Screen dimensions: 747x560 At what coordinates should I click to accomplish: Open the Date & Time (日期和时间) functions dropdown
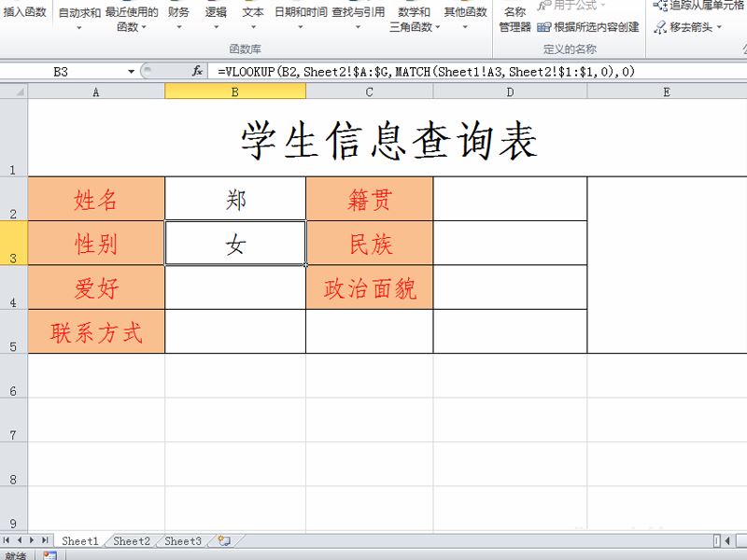point(301,20)
